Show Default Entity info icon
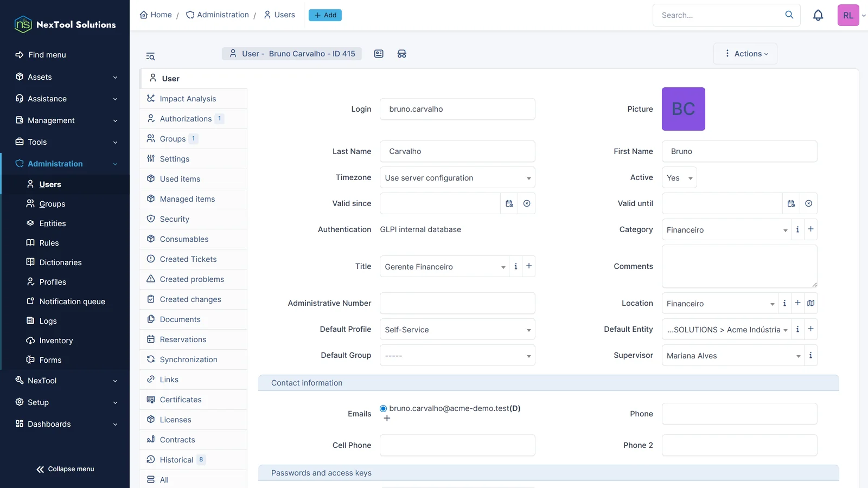This screenshot has height=488, width=868. tap(798, 329)
